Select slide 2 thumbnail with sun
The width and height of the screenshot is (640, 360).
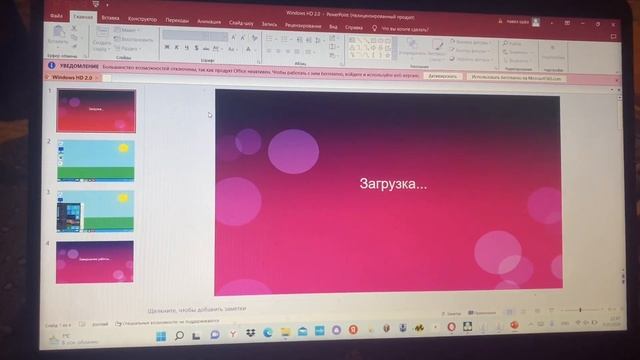pos(96,161)
